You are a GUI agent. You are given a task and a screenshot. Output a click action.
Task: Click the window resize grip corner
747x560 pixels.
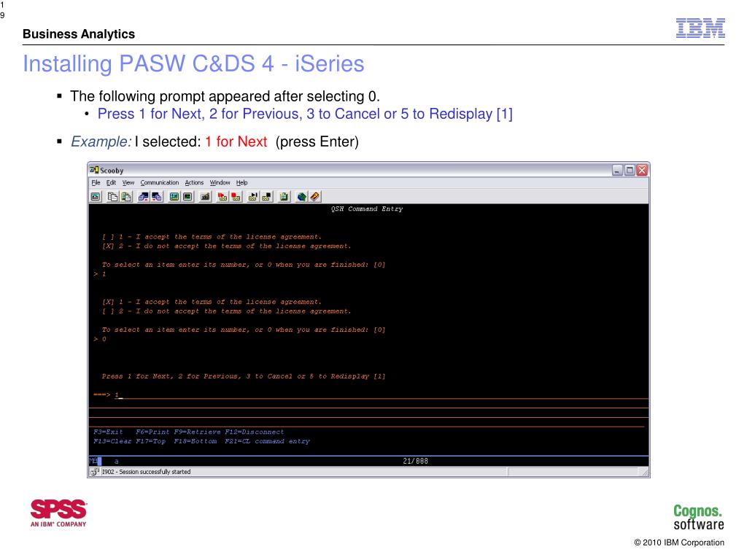click(x=645, y=472)
